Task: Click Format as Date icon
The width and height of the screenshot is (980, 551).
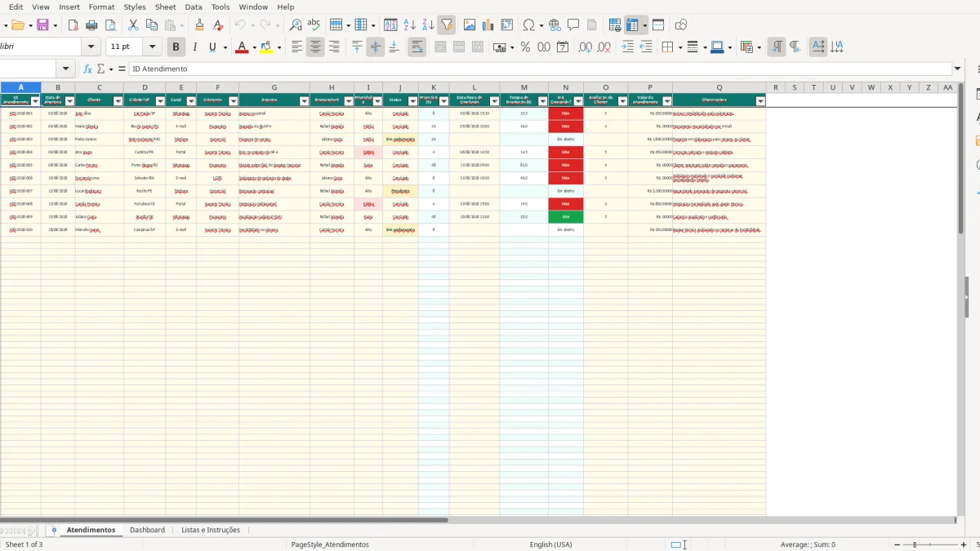Action: pyautogui.click(x=563, y=47)
